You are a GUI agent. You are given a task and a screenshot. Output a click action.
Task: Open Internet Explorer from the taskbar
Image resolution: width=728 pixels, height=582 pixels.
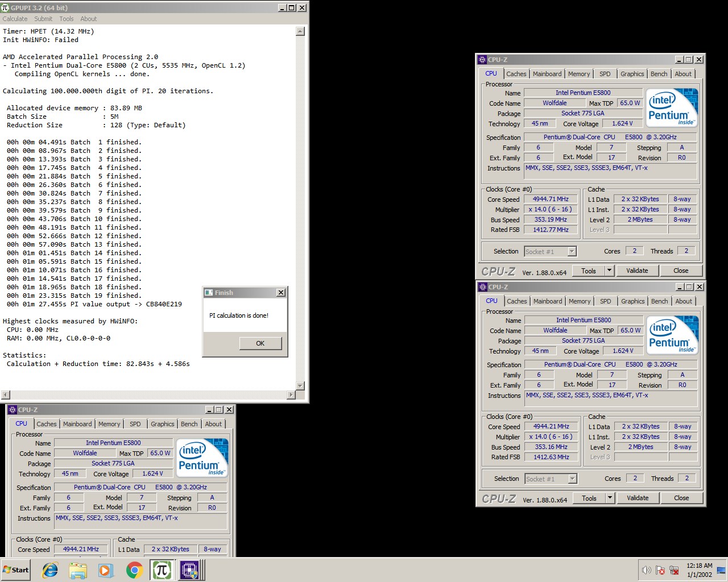click(x=50, y=570)
